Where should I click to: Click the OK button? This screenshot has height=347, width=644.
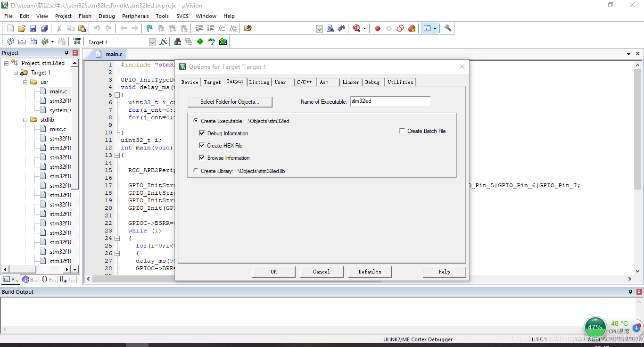273,272
